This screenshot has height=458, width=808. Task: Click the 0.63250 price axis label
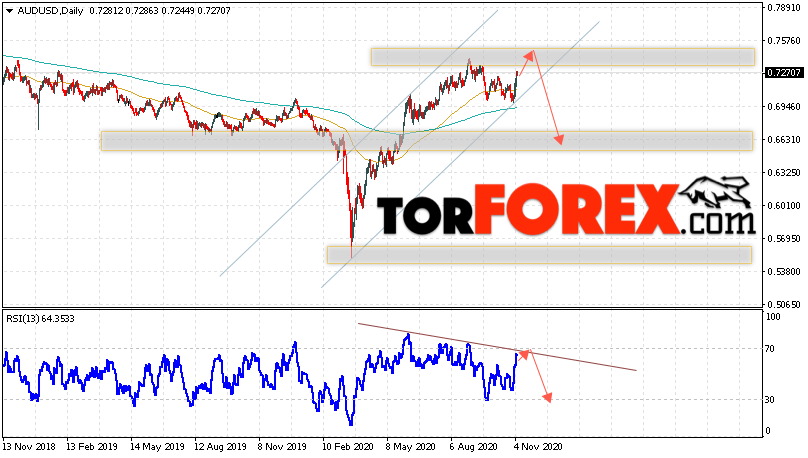click(x=784, y=173)
